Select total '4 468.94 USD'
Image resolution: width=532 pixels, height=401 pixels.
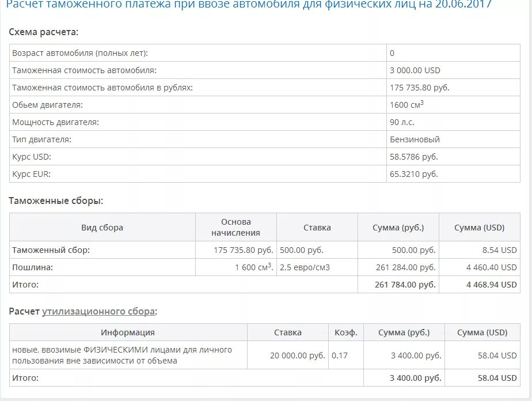[491, 285]
